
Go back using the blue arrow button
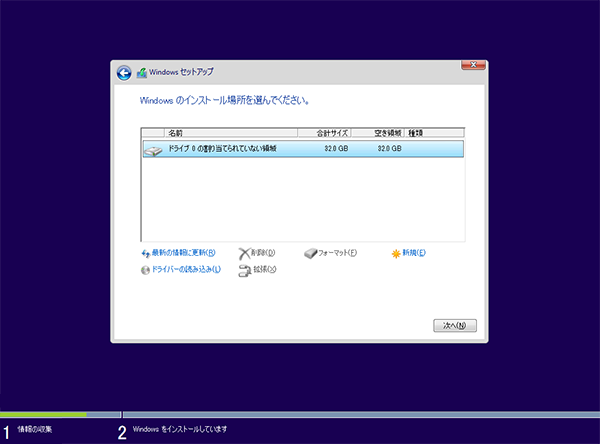click(124, 73)
